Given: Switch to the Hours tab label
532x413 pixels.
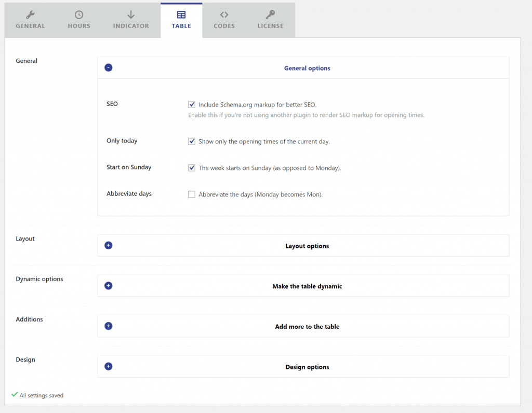Looking at the screenshot, I should [79, 26].
